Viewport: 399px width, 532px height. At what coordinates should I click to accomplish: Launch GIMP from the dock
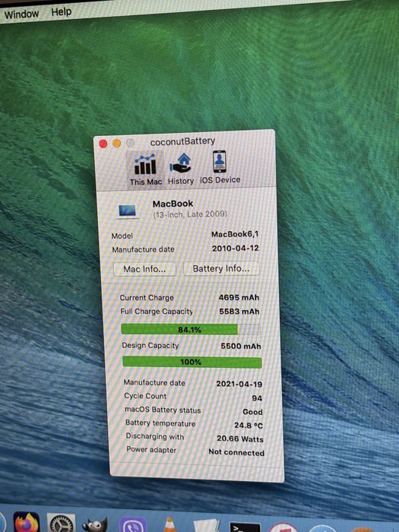(x=95, y=524)
